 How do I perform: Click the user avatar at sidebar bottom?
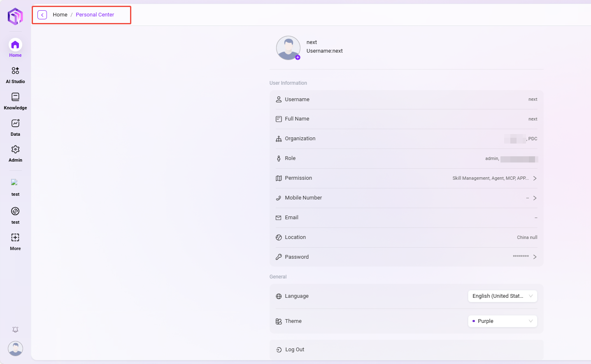pyautogui.click(x=15, y=349)
